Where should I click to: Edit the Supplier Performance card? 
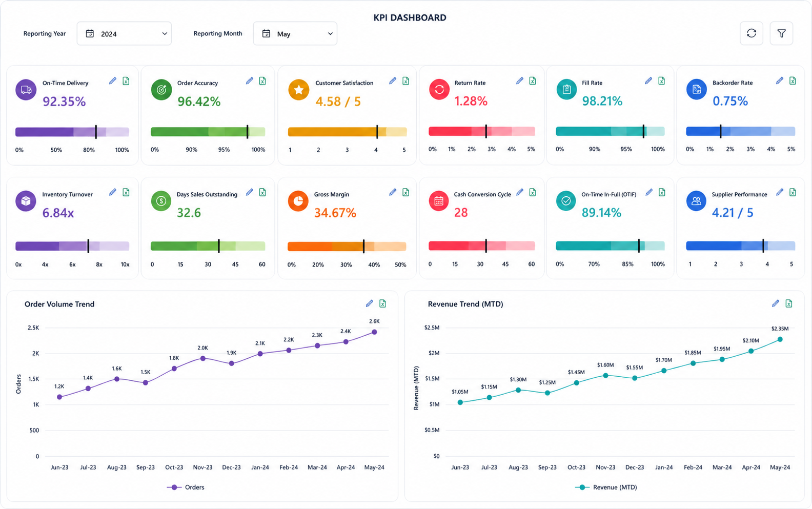pos(780,192)
